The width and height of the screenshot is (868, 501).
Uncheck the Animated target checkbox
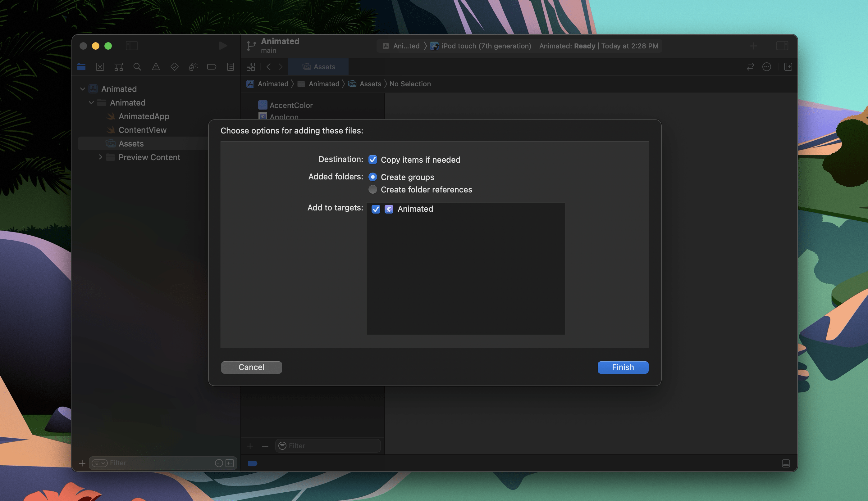coord(376,209)
